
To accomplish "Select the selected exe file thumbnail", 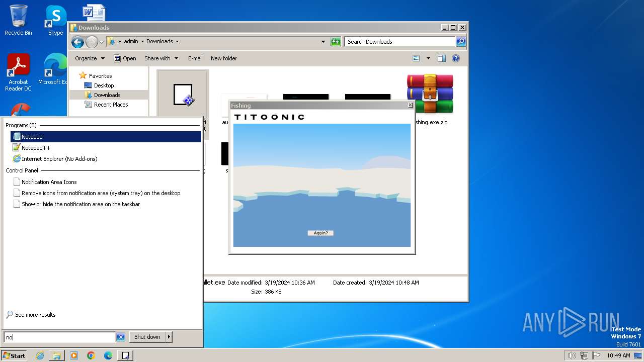I will pyautogui.click(x=183, y=95).
